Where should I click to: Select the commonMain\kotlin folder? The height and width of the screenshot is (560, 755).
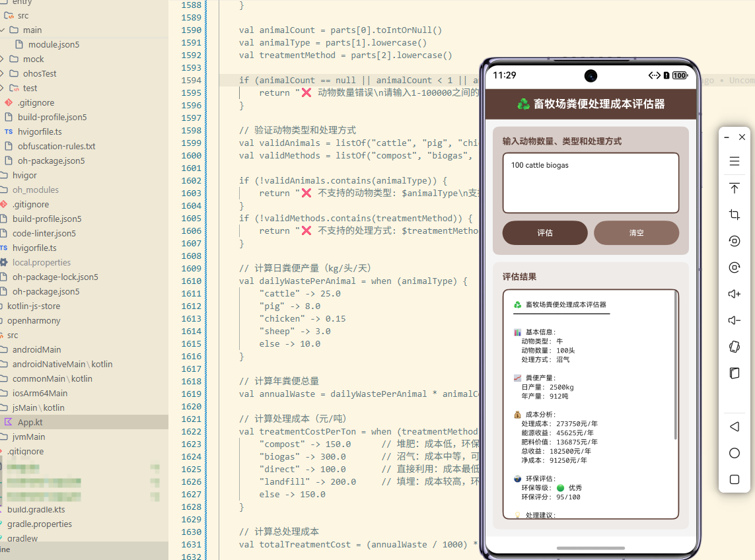pyautogui.click(x=52, y=378)
